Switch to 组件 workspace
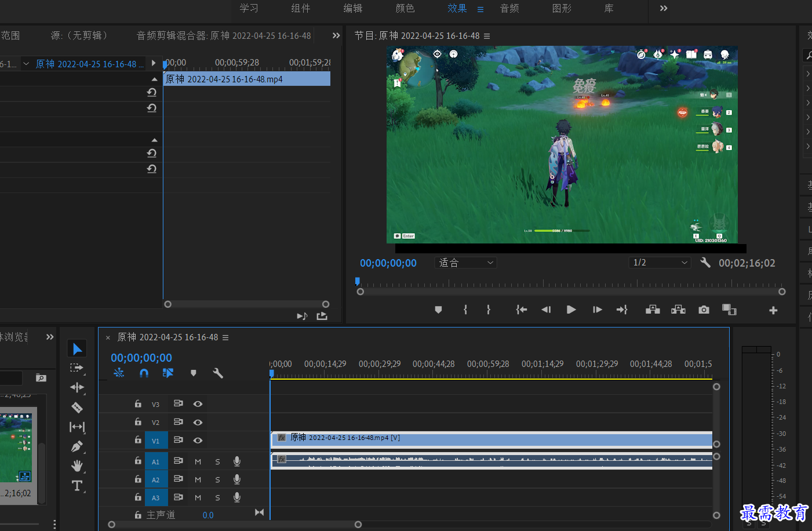Viewport: 812px width, 531px height. (301, 8)
